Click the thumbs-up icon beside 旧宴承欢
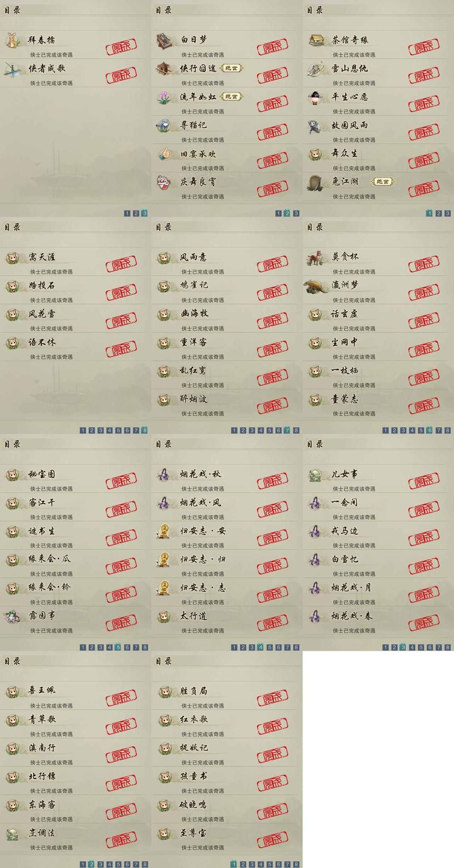The height and width of the screenshot is (868, 454). click(164, 154)
